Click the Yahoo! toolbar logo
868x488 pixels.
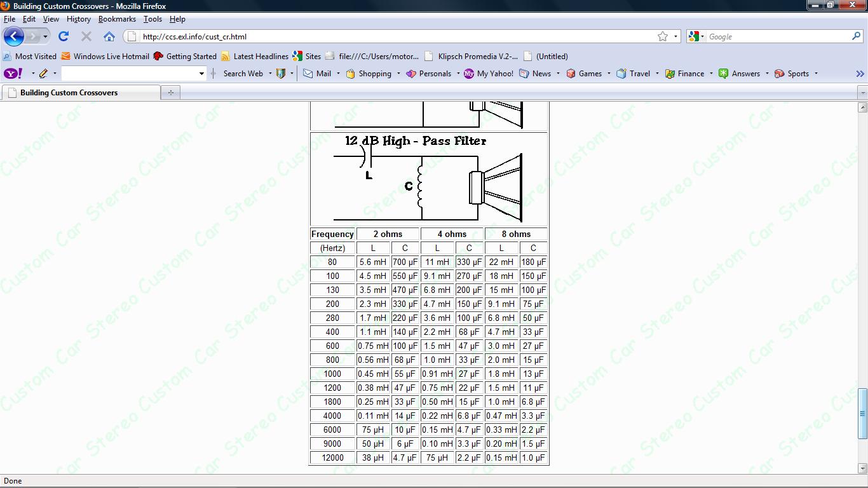pyautogui.click(x=13, y=74)
